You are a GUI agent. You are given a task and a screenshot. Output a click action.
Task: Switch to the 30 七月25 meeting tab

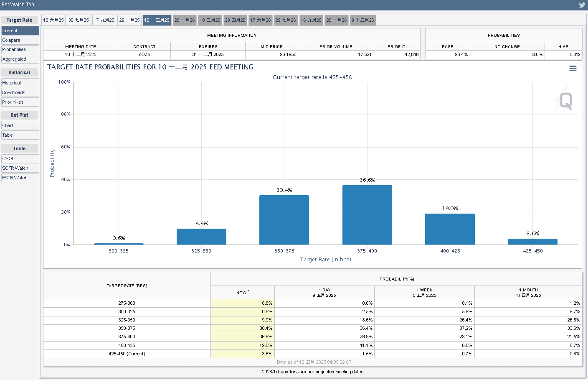tap(79, 20)
